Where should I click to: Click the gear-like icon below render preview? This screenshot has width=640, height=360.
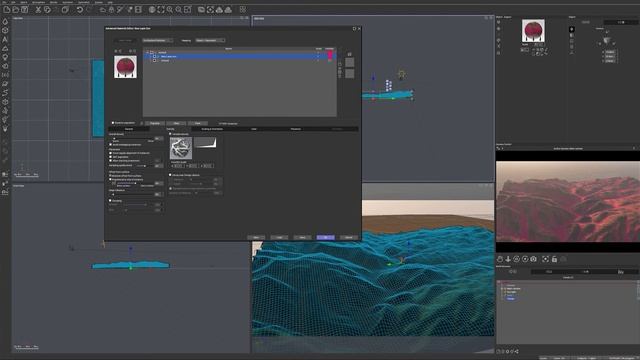tap(533, 259)
